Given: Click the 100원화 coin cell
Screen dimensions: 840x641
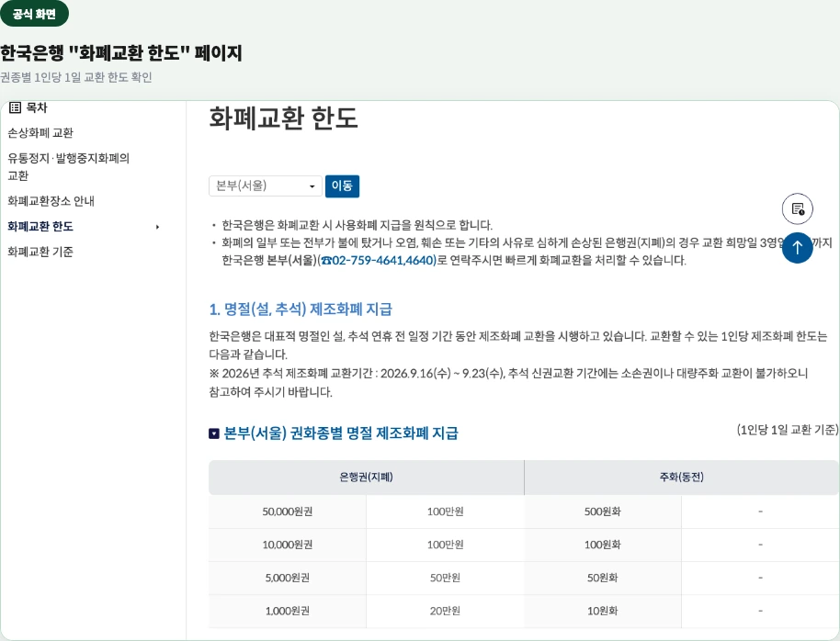Looking at the screenshot, I should pos(603,545).
